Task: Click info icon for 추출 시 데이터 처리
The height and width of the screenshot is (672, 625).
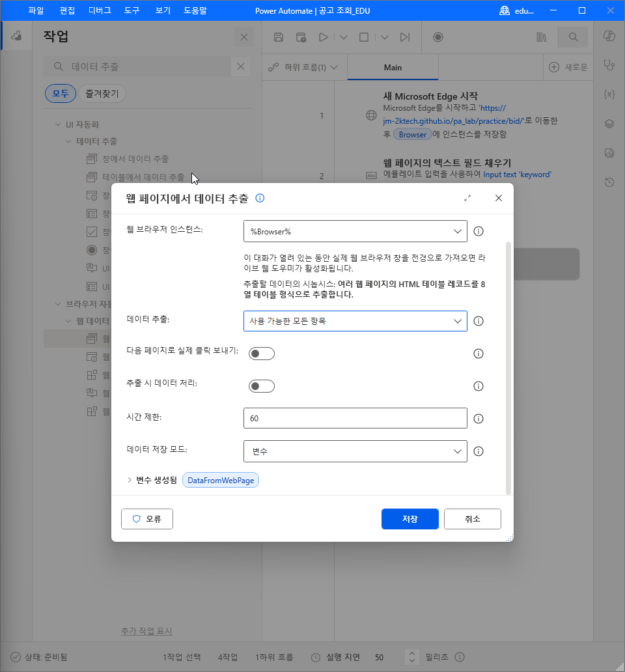Action: (x=479, y=386)
